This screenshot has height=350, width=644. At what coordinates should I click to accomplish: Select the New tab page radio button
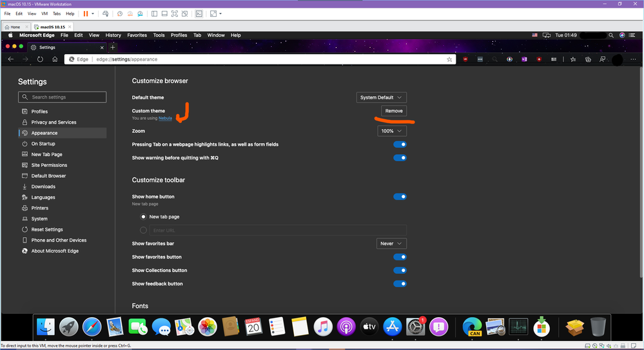tap(143, 217)
